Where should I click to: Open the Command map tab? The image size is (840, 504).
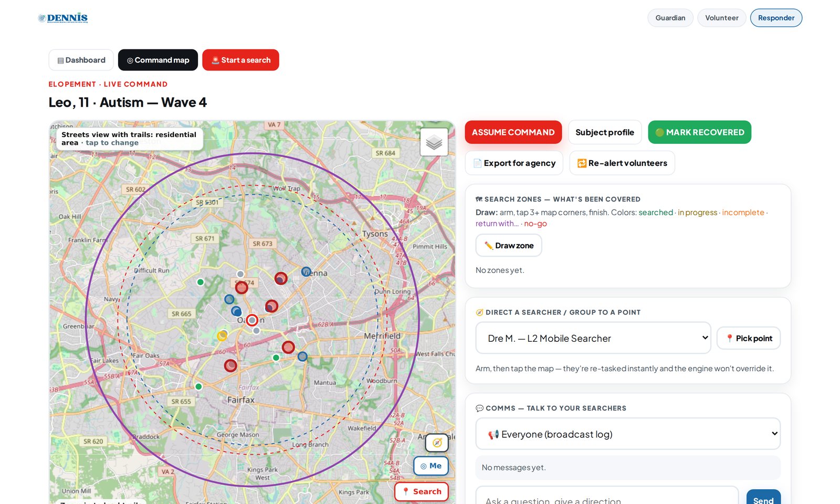(158, 60)
